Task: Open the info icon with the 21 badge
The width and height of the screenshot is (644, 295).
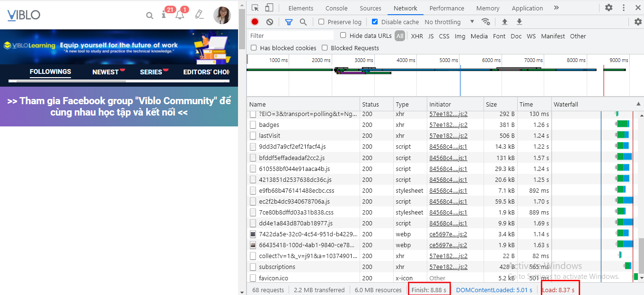Action: point(164,15)
